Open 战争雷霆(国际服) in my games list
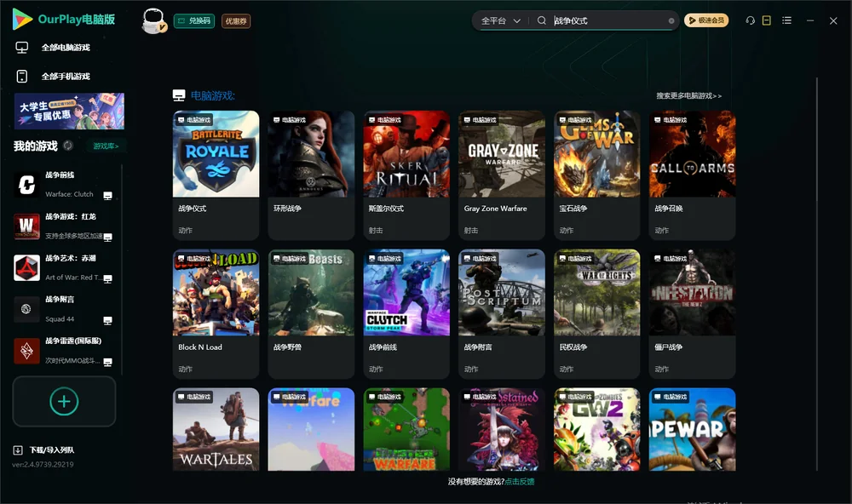Screen dimensions: 852x504 (64, 351)
